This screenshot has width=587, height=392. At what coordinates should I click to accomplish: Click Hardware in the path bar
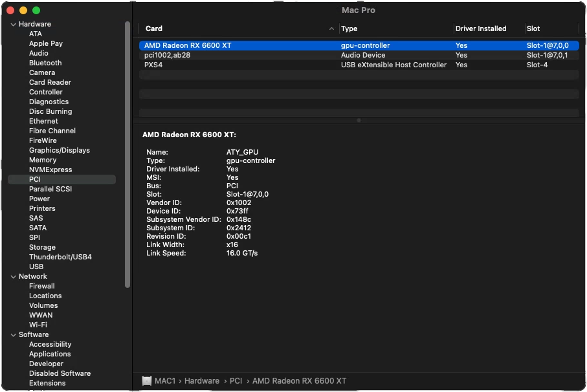[202, 381]
